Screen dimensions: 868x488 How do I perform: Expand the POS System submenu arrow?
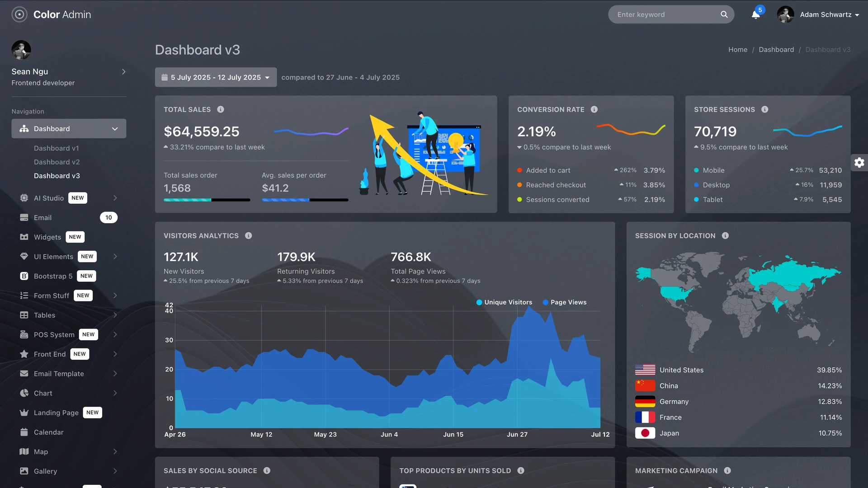[115, 334]
